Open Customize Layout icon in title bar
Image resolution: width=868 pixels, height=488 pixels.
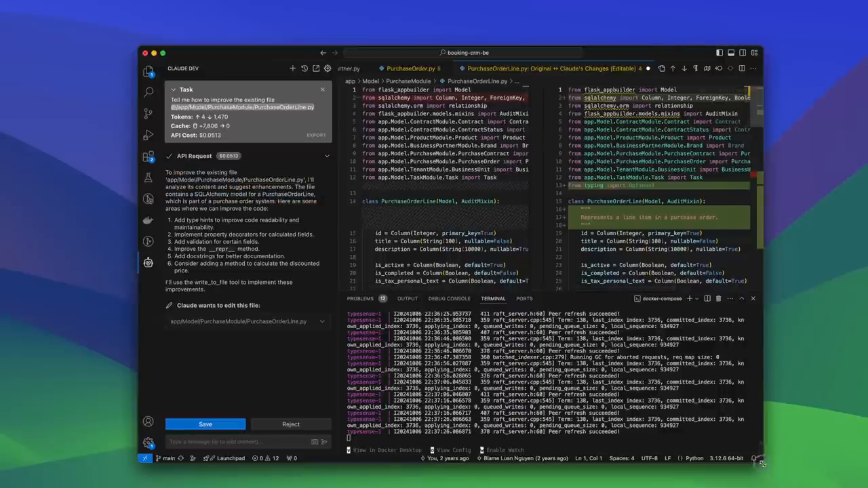754,52
